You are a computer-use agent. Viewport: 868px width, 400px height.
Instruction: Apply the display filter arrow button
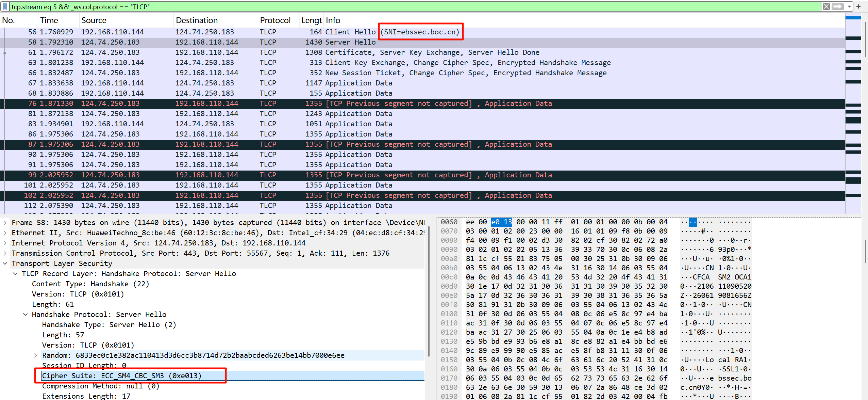(838, 6)
